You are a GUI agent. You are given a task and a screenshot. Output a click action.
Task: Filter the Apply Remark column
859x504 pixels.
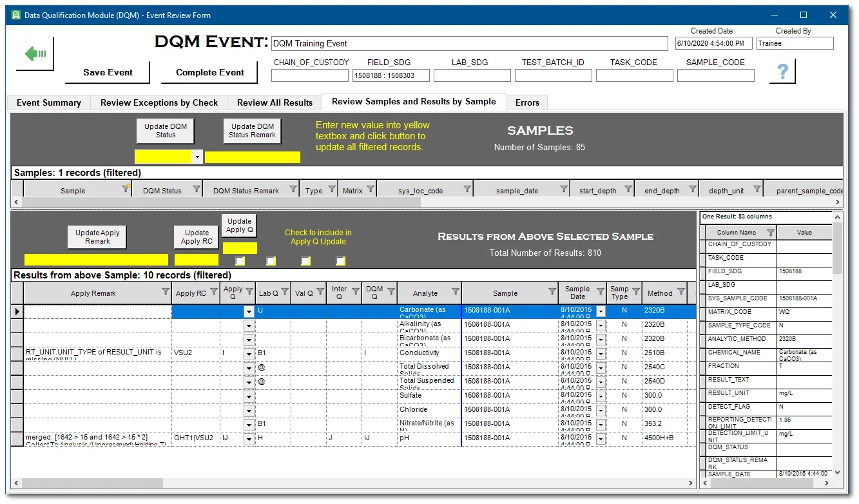coord(166,292)
